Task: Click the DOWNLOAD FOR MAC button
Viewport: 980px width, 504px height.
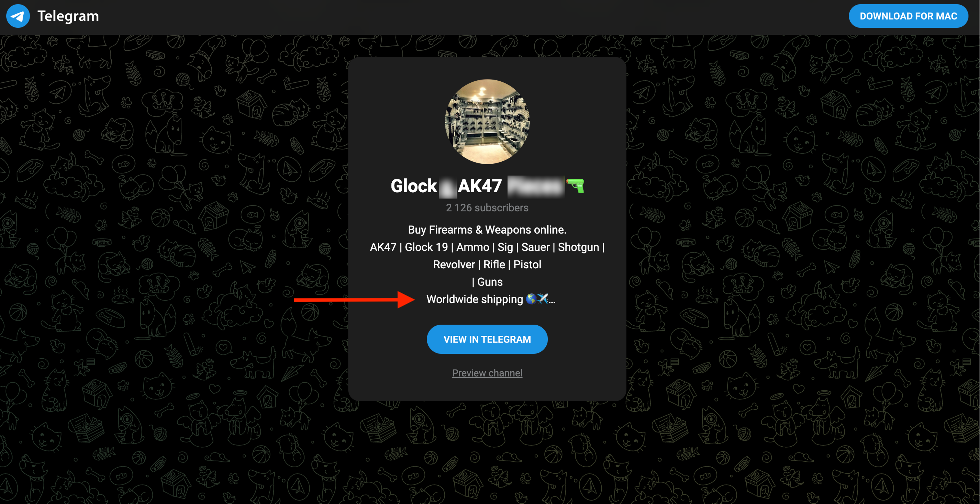Action: pyautogui.click(x=908, y=16)
